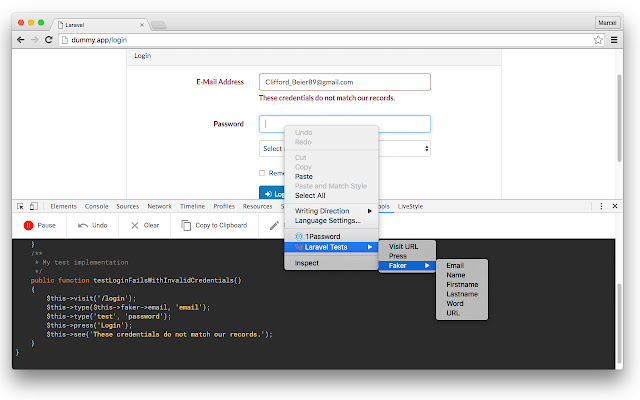Toggle the Remember Me checkbox
The height and width of the screenshot is (400, 640).
262,173
